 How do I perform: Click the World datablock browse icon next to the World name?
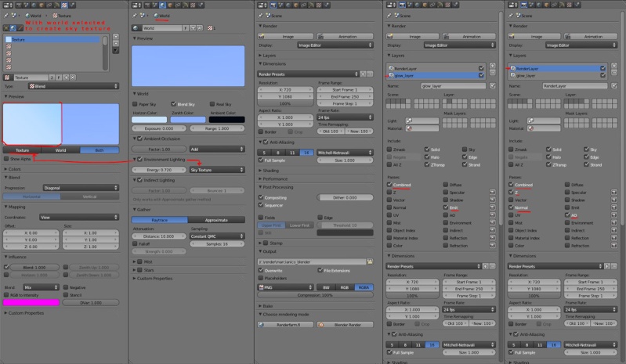click(136, 28)
